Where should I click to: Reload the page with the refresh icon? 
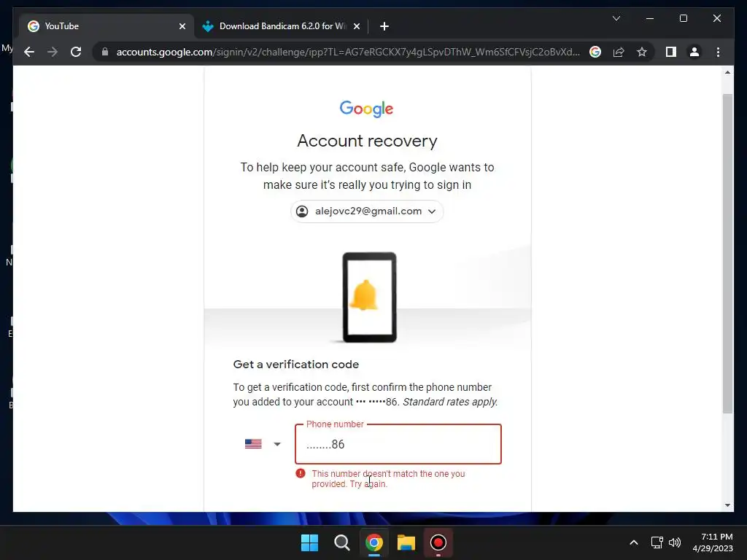pyautogui.click(x=76, y=52)
